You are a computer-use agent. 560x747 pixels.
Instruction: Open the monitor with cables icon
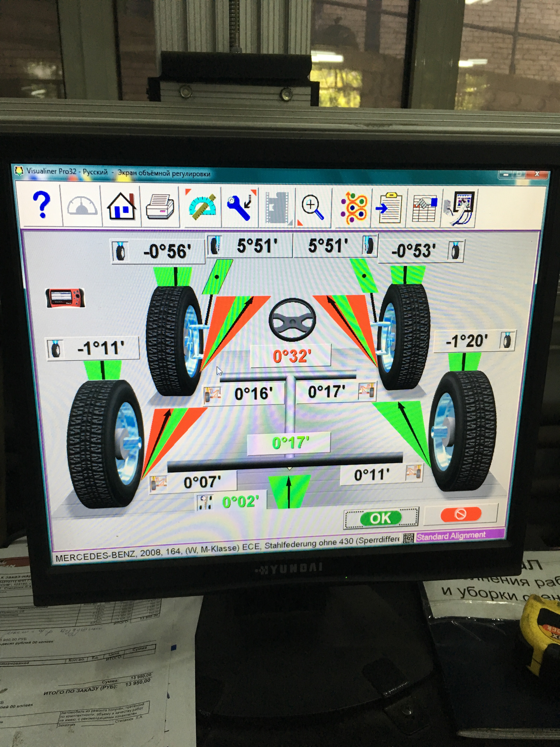pos(460,208)
